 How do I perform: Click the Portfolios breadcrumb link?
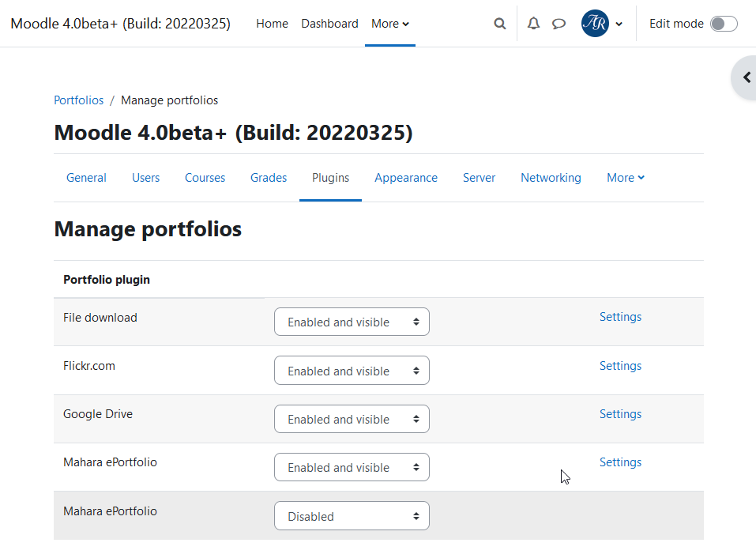coord(78,100)
